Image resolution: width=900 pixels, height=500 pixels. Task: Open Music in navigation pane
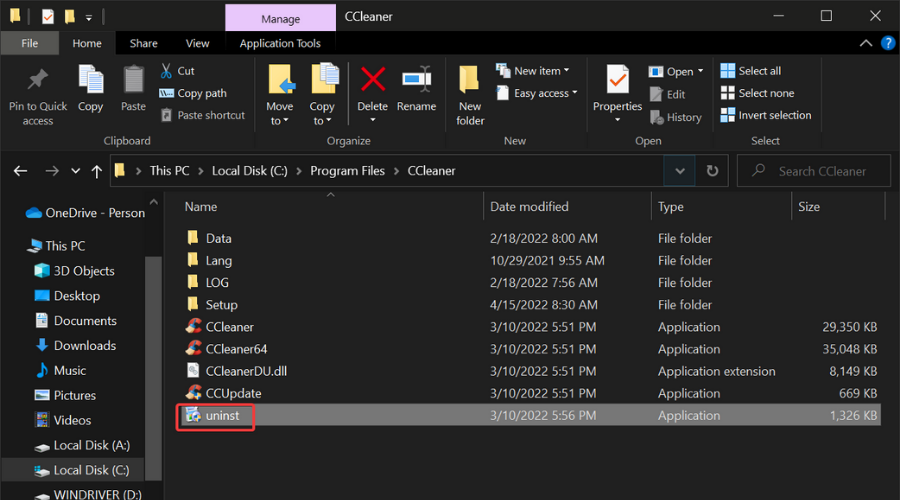click(x=61, y=370)
